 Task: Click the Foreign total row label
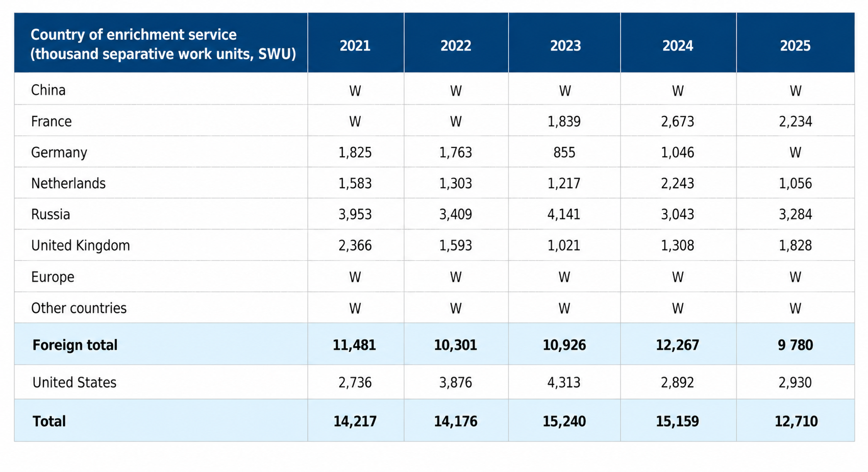(75, 345)
